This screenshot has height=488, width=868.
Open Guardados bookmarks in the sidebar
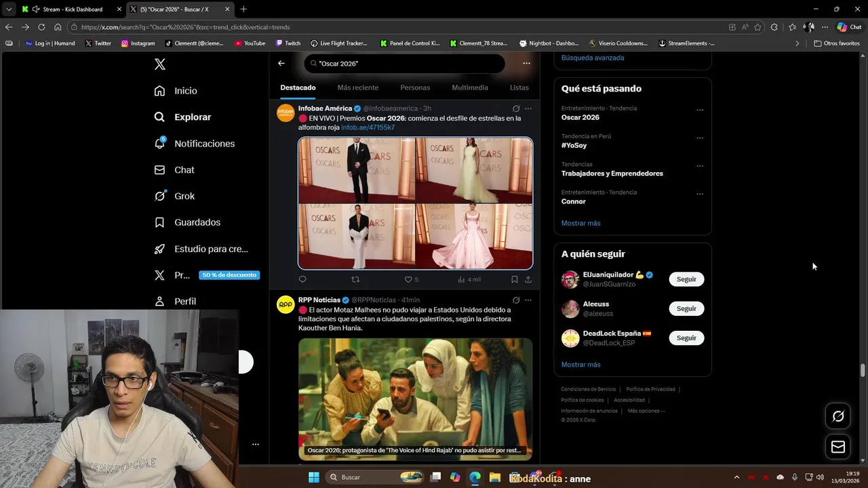(x=187, y=222)
